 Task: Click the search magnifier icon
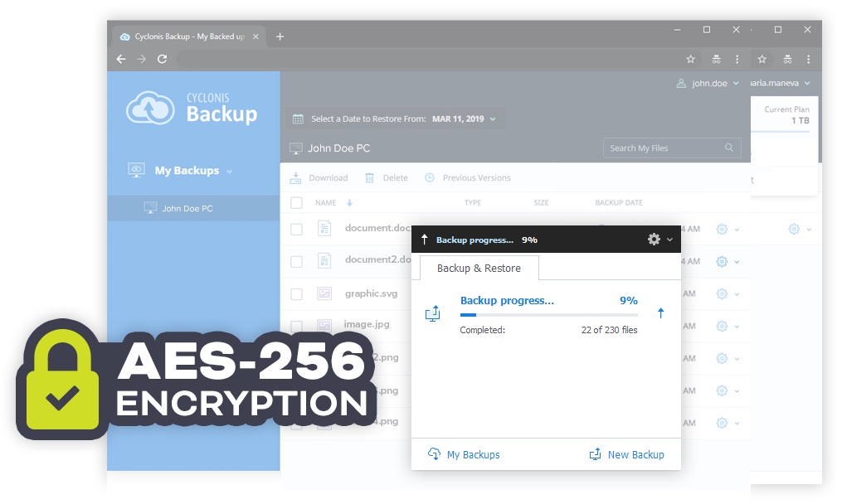(x=729, y=148)
